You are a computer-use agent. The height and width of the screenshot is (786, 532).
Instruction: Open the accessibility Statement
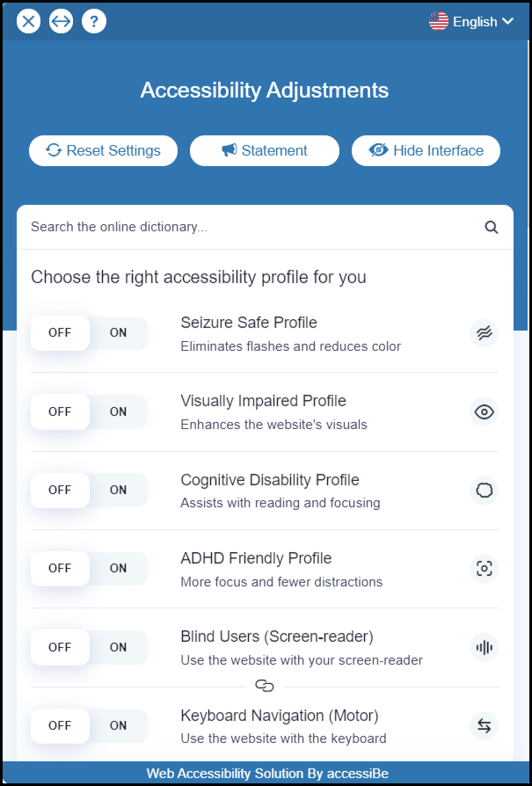[265, 150]
